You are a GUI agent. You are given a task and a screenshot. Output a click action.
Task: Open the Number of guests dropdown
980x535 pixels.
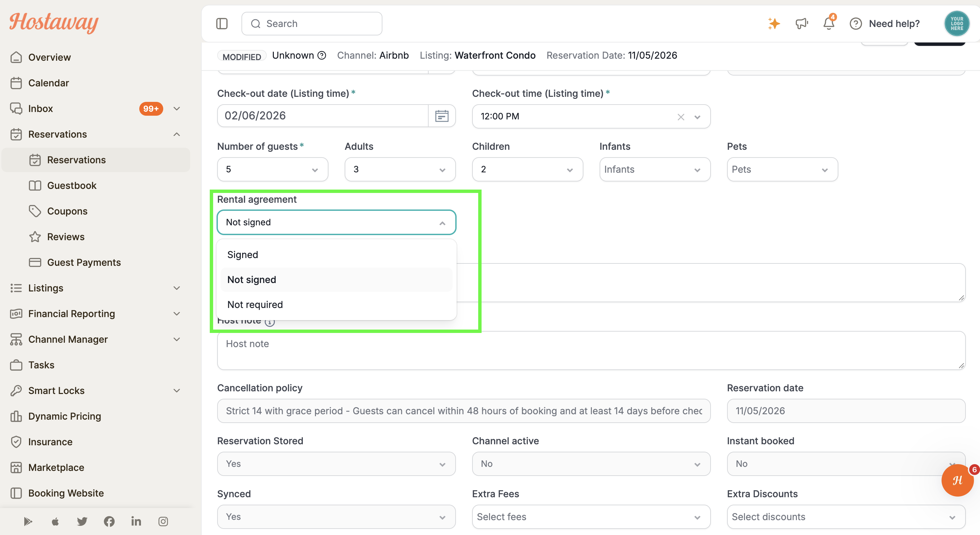[x=272, y=169]
